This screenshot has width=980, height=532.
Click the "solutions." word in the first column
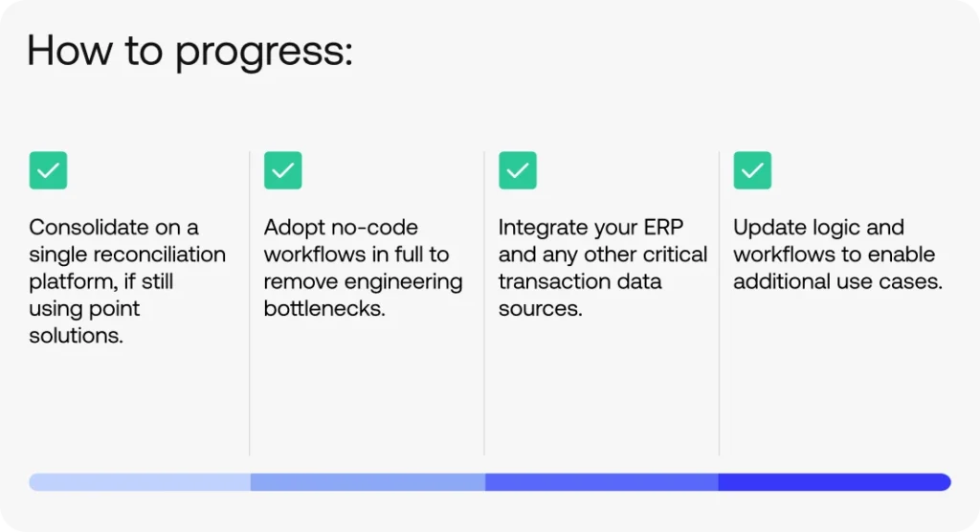tap(77, 336)
